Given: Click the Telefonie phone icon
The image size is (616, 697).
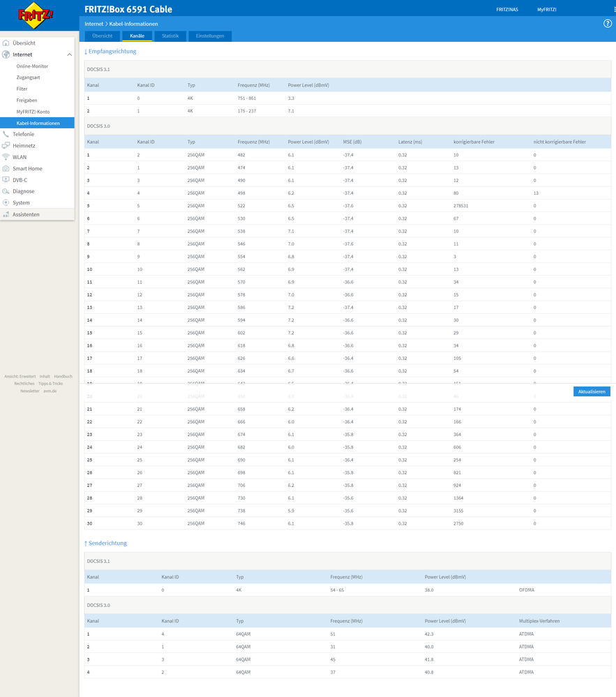Looking at the screenshot, I should click(6, 134).
